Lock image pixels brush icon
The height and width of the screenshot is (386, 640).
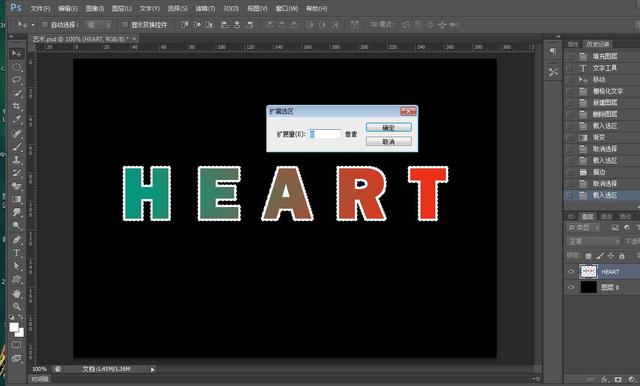click(599, 256)
